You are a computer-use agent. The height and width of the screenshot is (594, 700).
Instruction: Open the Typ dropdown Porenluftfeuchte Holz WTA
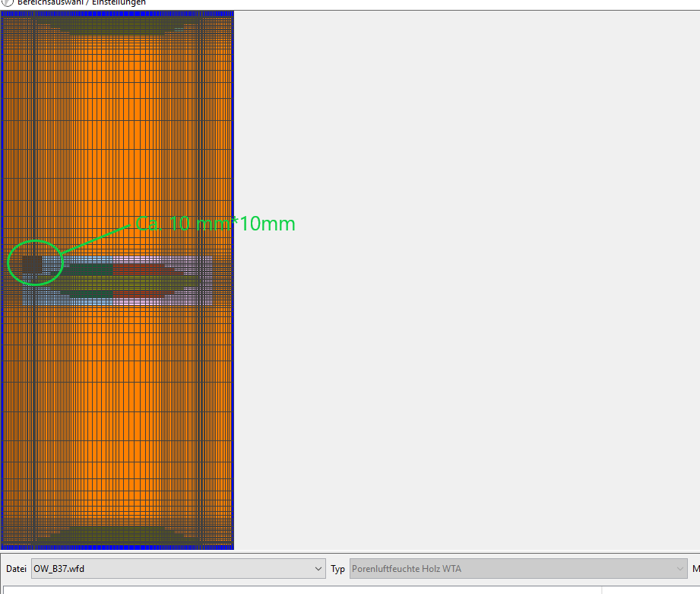point(509,569)
